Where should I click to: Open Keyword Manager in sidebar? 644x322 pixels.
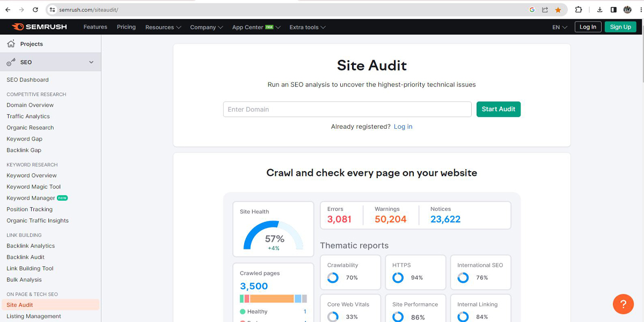(x=31, y=198)
